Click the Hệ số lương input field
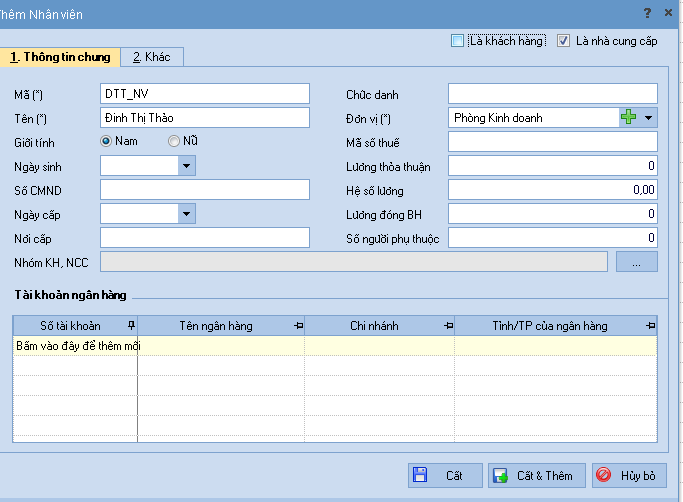Screen dimensions: 683x502 pyautogui.click(x=553, y=190)
